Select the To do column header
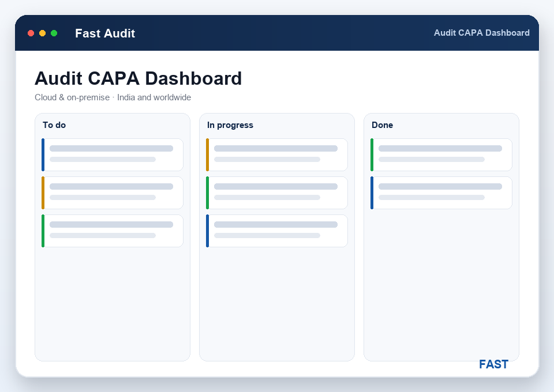 (x=54, y=125)
